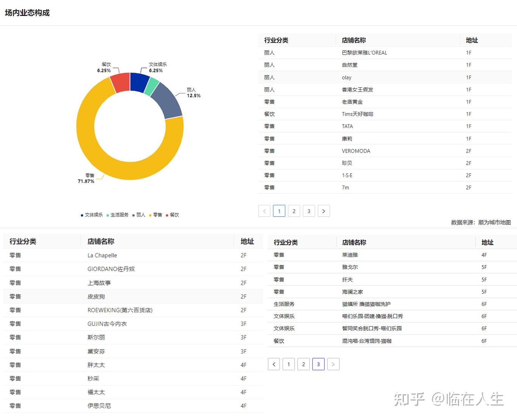This screenshot has width=517, height=420.
Task: Select the 珍贝 store row
Action: [385, 163]
